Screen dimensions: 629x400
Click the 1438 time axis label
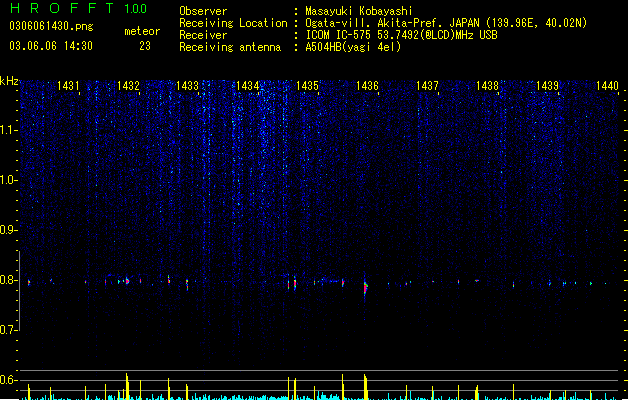487,86
